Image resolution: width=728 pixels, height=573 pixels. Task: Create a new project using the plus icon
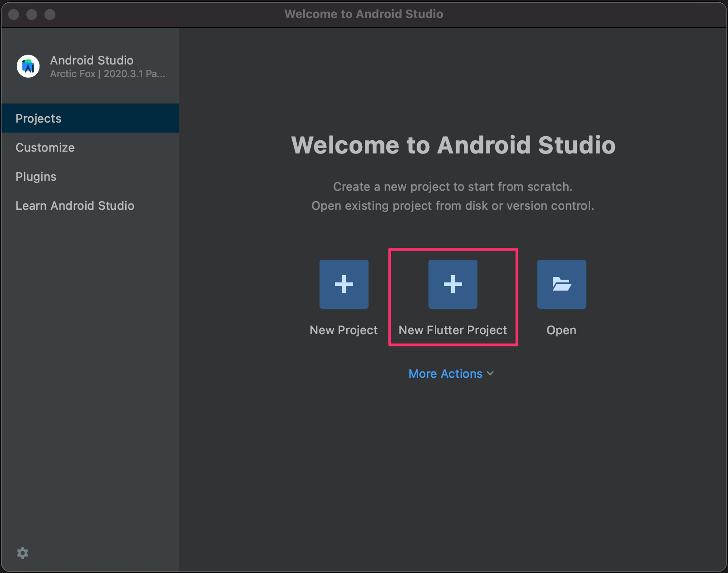344,284
